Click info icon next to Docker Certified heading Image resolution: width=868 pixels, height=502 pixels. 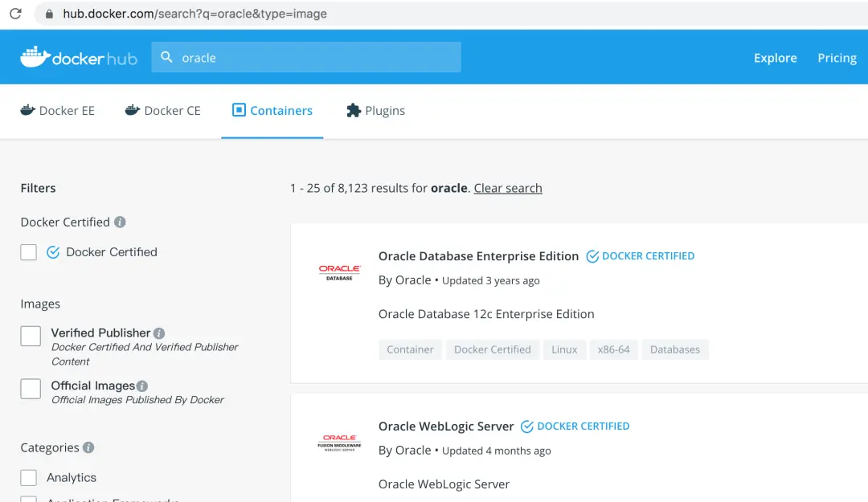click(120, 222)
